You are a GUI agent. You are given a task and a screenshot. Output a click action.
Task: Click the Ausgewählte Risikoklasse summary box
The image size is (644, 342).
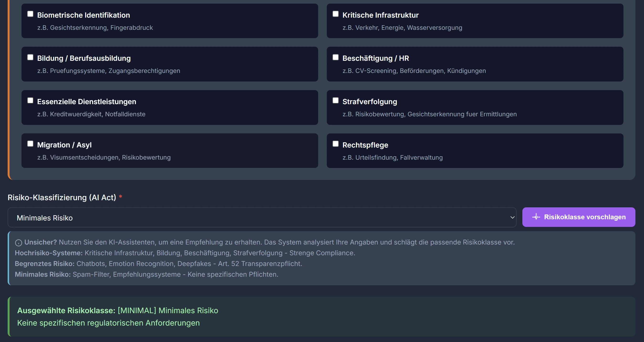pyautogui.click(x=322, y=316)
